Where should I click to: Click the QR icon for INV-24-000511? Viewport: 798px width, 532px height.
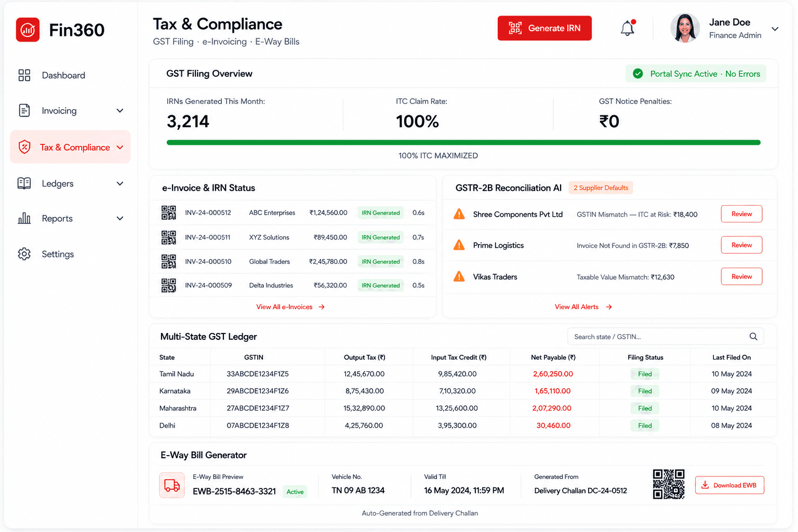tap(168, 237)
